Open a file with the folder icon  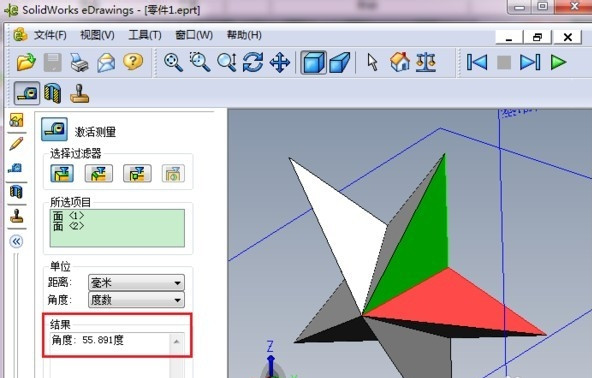[x=26, y=62]
